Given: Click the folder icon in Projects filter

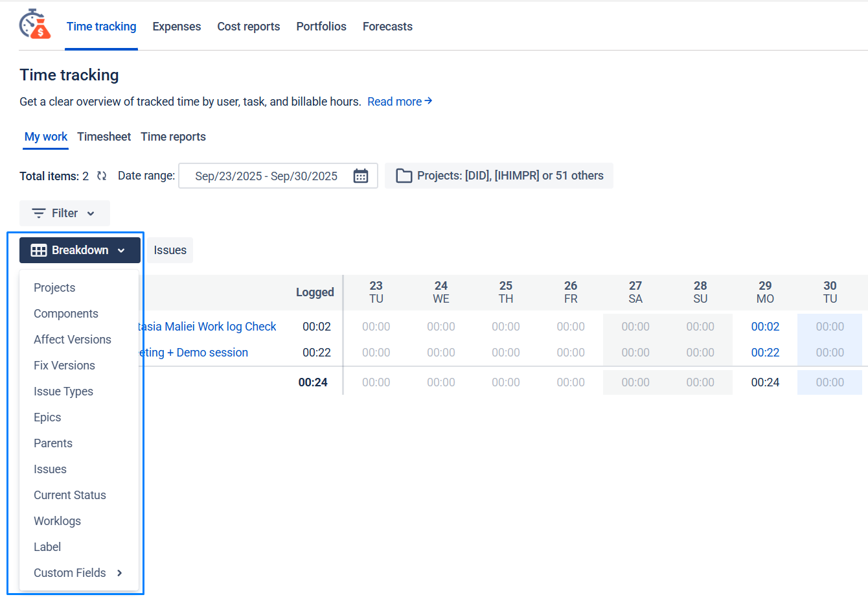Looking at the screenshot, I should tap(404, 176).
